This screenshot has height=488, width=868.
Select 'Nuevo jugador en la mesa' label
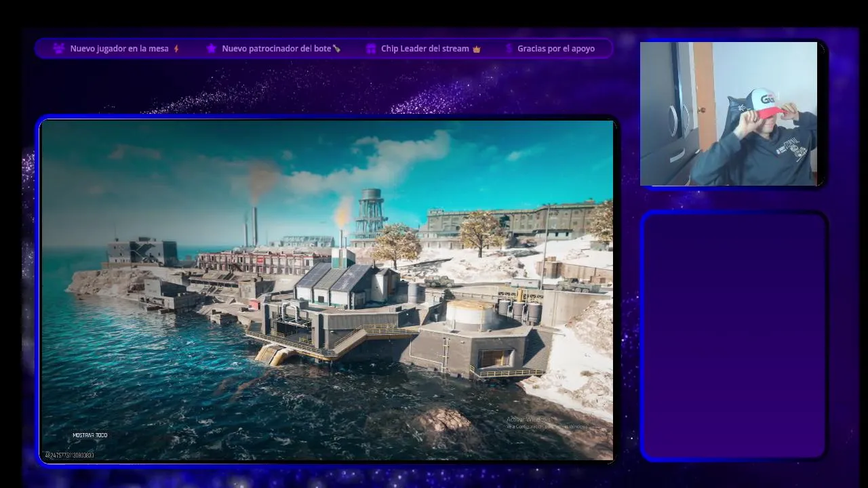click(119, 49)
